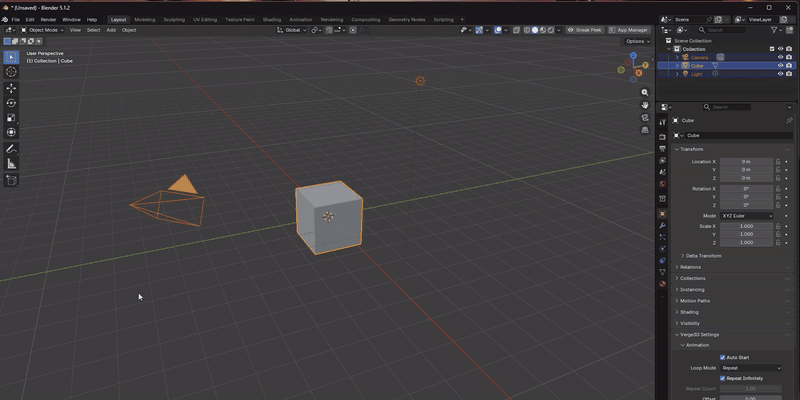Viewport: 800px width, 400px height.
Task: Open the World properties tab
Action: (662, 184)
